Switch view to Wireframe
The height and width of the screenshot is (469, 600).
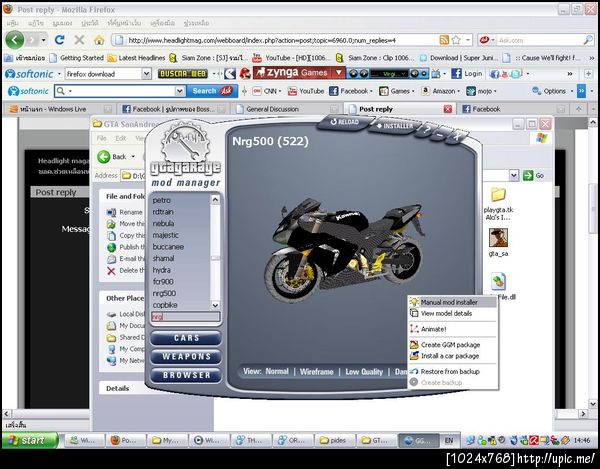coord(316,371)
